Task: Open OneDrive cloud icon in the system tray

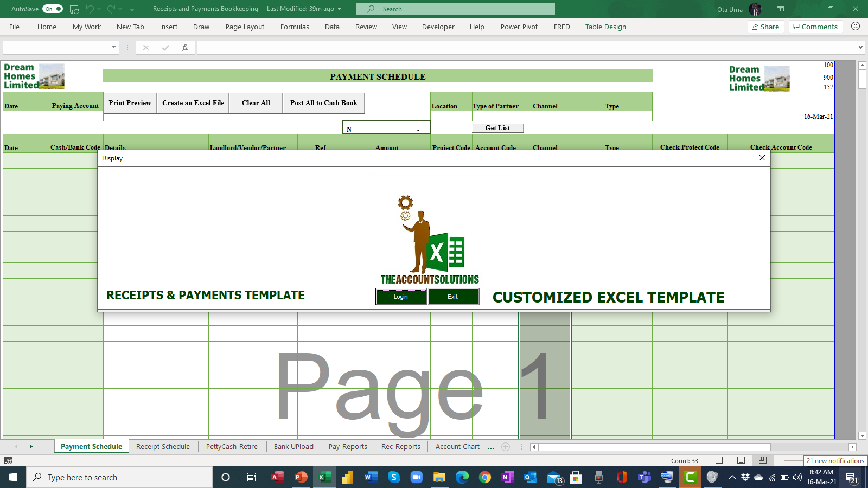Action: [x=758, y=477]
